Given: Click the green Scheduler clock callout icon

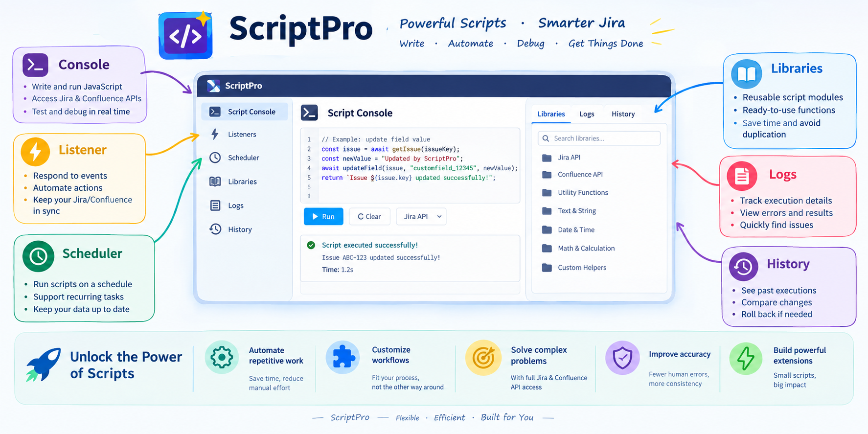Looking at the screenshot, I should click(x=38, y=256).
